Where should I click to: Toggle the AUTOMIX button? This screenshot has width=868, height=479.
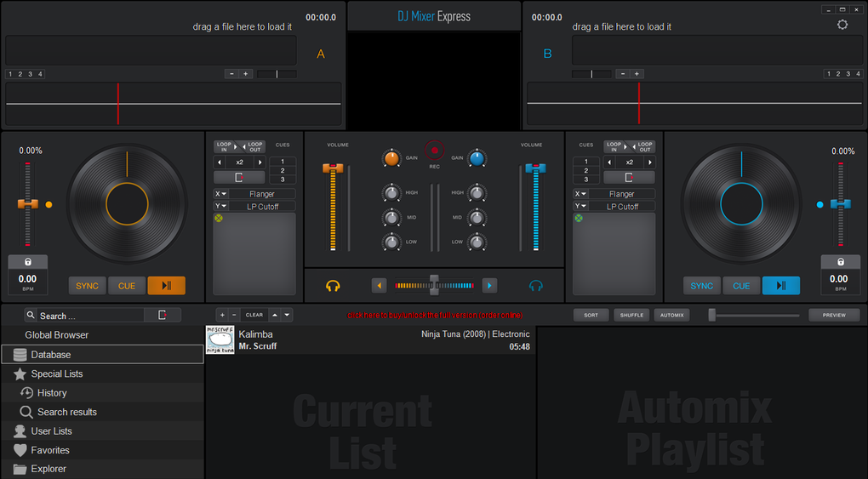(672, 315)
